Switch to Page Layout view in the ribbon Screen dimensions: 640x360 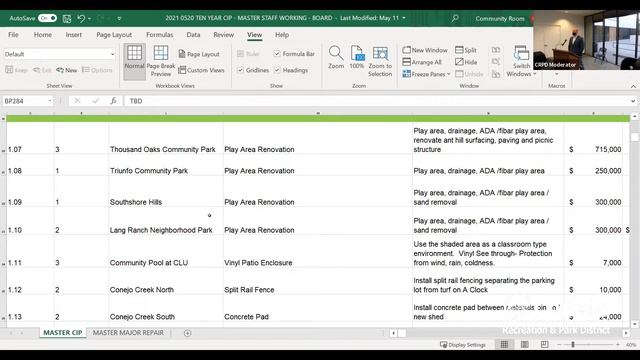(199, 54)
